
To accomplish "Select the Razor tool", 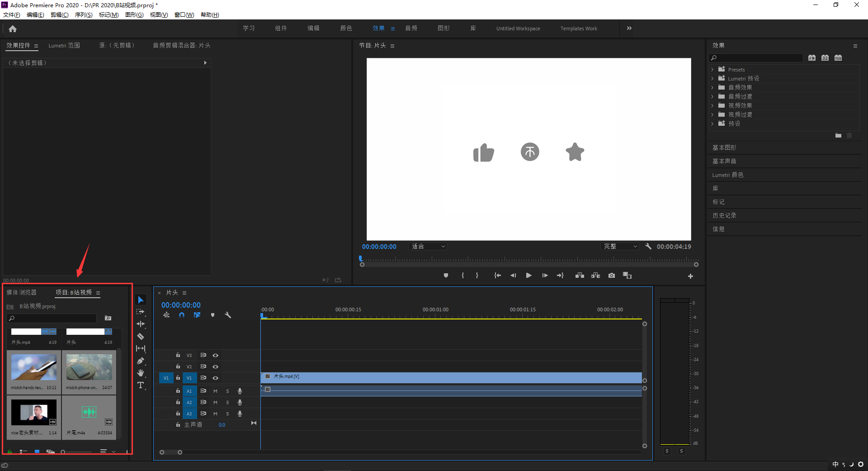I will tap(141, 336).
